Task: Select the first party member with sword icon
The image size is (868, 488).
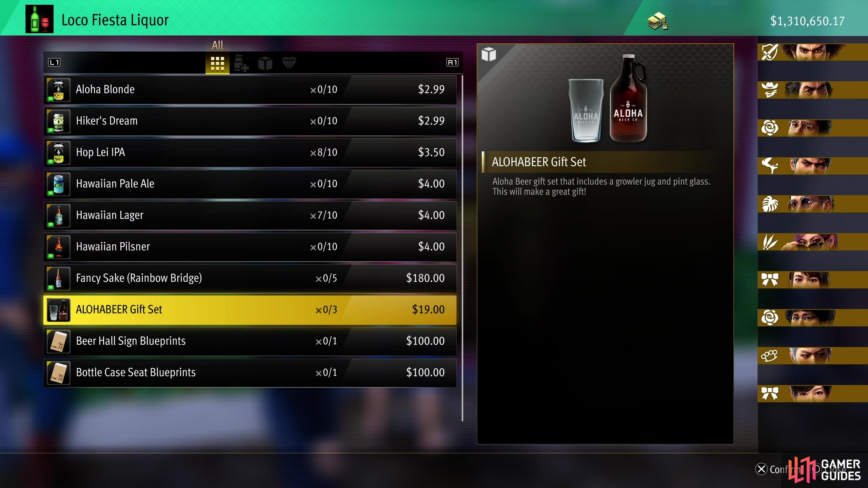Action: pyautogui.click(x=813, y=52)
